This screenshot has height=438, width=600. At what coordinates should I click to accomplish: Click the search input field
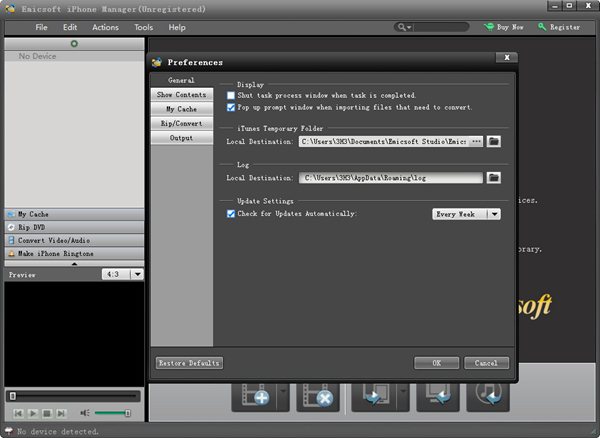pyautogui.click(x=441, y=27)
